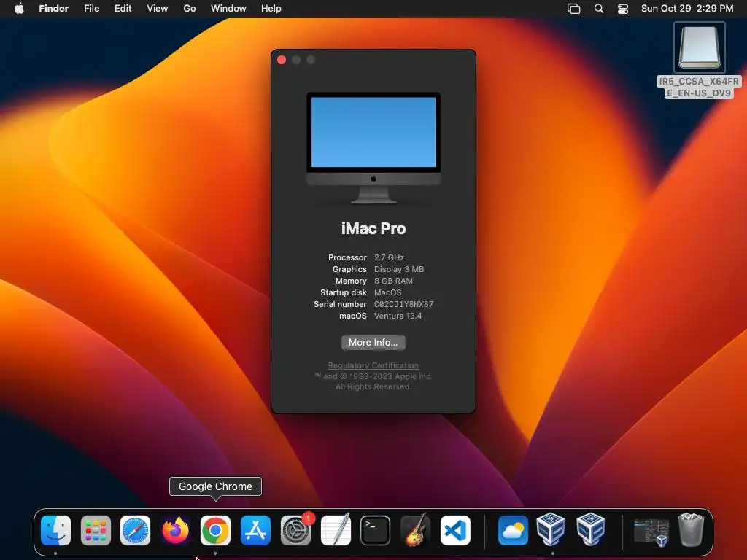Open the Weather app in the Dock
The height and width of the screenshot is (560, 747).
coord(513,530)
